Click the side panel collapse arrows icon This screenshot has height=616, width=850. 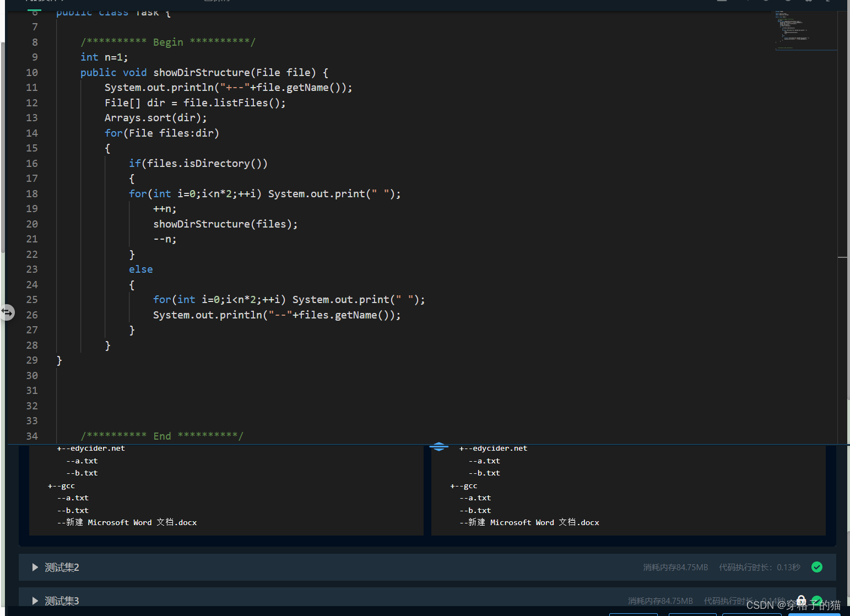(x=7, y=312)
